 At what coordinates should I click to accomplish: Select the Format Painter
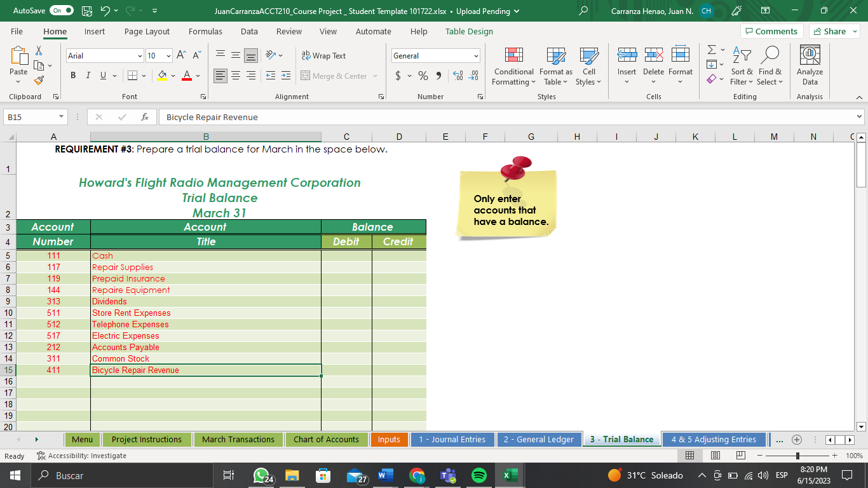[x=38, y=80]
